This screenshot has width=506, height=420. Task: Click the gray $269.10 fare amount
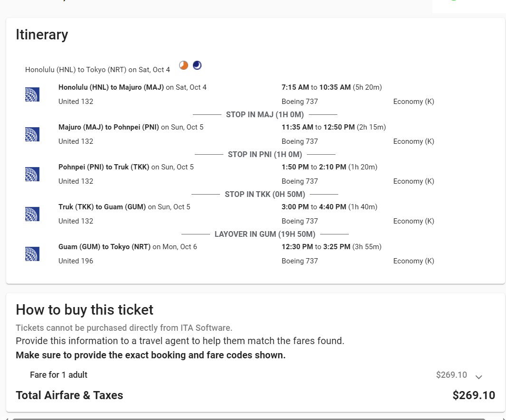tap(451, 375)
